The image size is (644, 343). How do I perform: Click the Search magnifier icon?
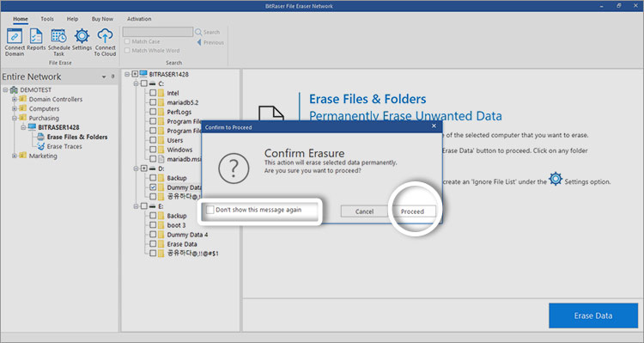tap(198, 32)
